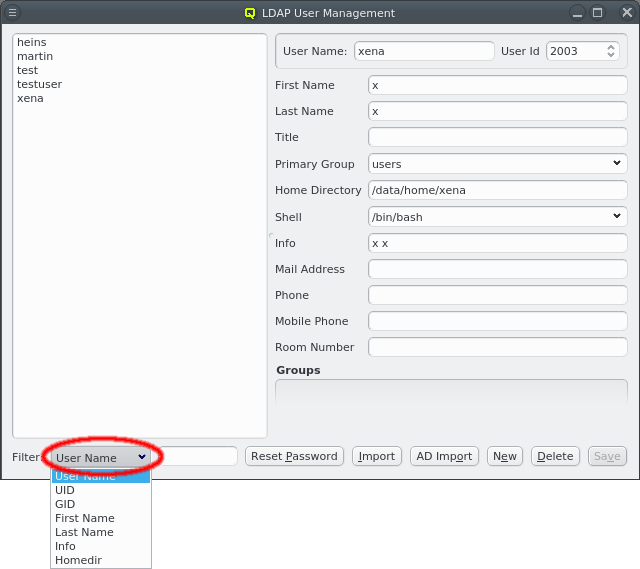Click the Info field
Screen dimensions: 640x569
coord(498,243)
